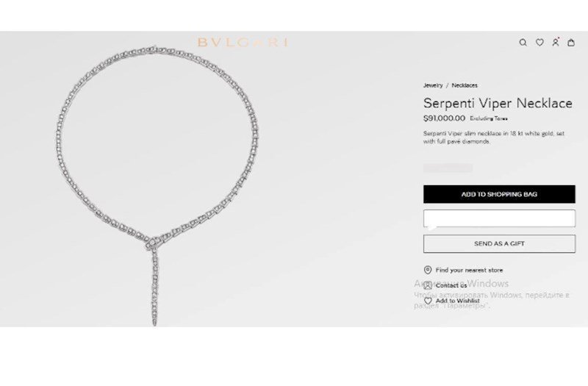
Task: Open the Necklaces breadcrumb
Action: 465,85
